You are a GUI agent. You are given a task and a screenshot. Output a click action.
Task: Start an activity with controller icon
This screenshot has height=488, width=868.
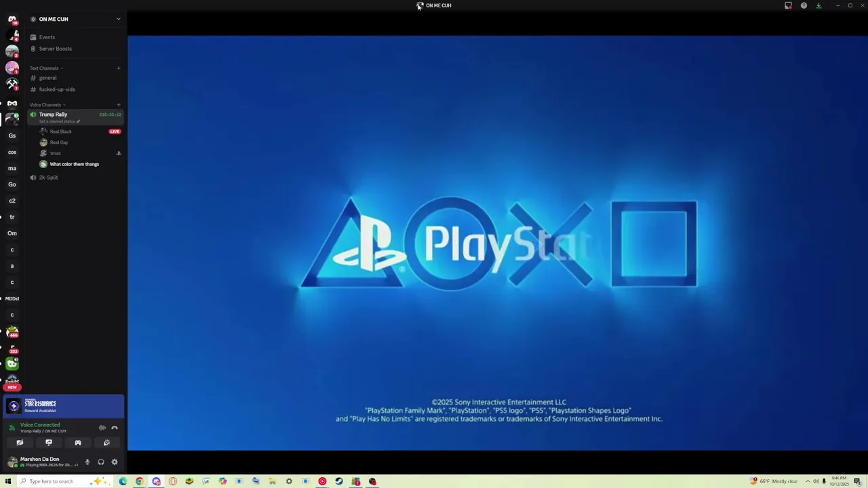78,443
